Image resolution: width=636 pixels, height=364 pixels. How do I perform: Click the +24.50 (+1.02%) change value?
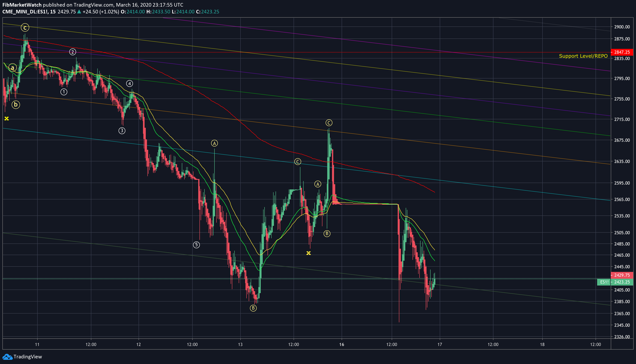tap(101, 12)
